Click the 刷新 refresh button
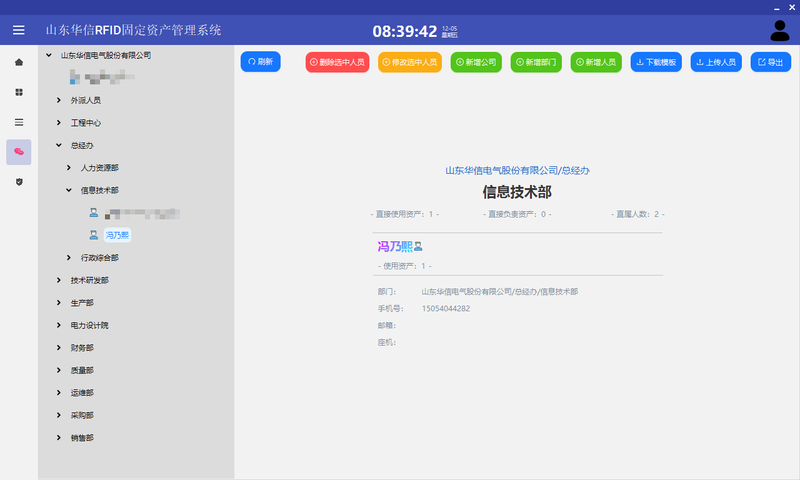 (x=260, y=62)
